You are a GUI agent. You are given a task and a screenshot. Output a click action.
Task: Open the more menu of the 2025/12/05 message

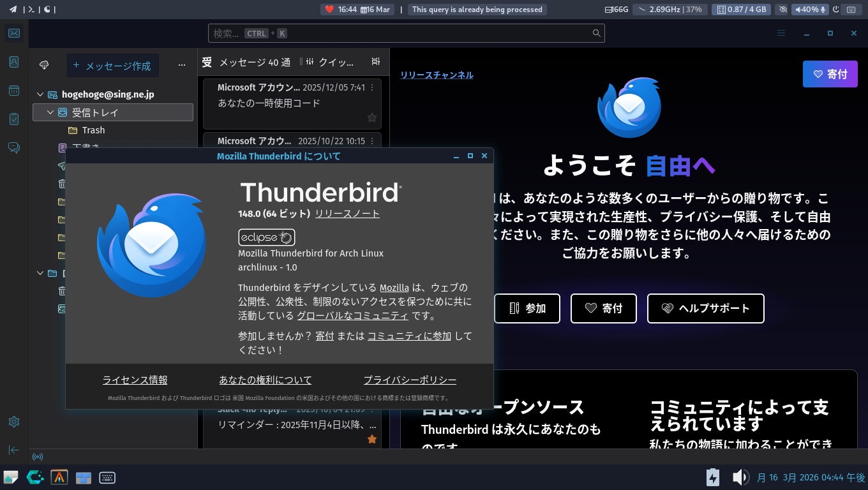373,87
